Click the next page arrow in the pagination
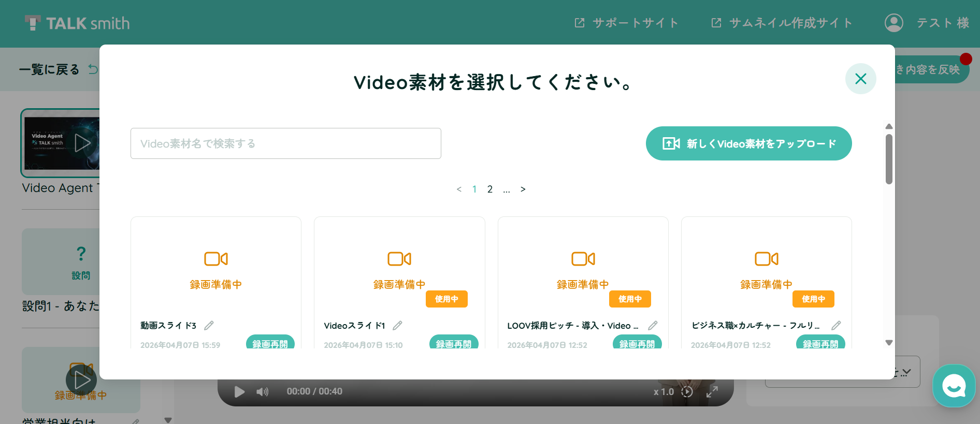980x424 pixels. pyautogui.click(x=523, y=189)
